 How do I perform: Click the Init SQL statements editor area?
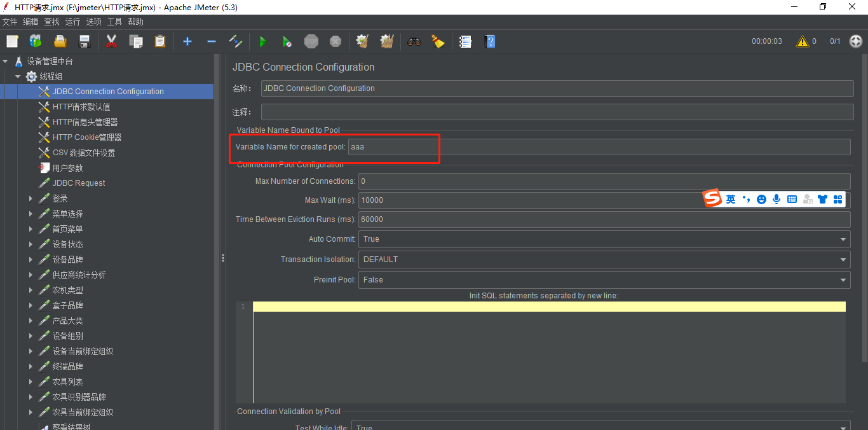click(x=549, y=352)
